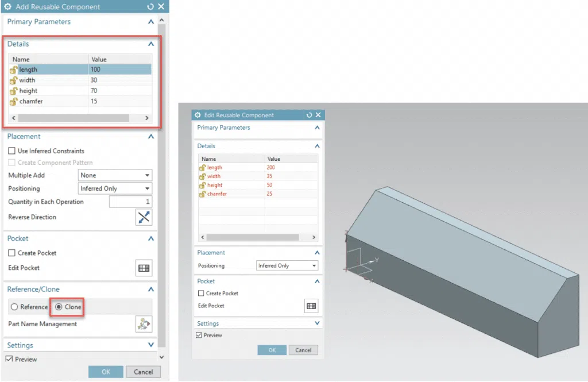Collapse the Primary Parameters section

click(x=151, y=22)
